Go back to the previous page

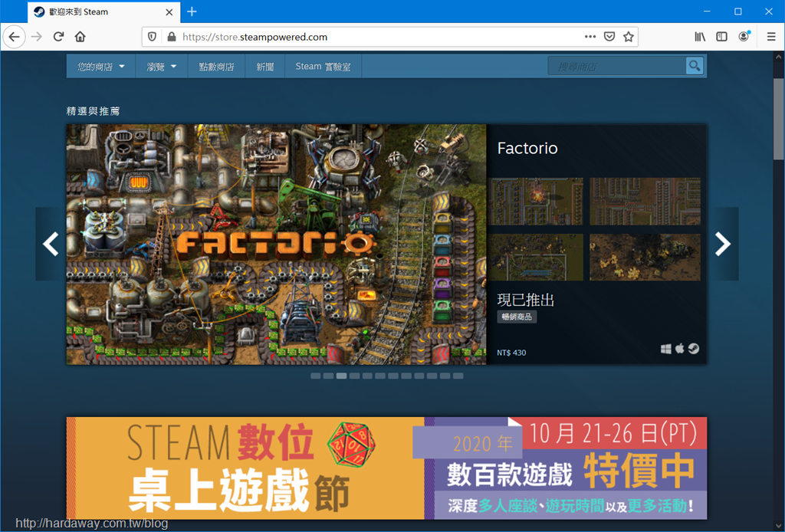click(x=14, y=37)
